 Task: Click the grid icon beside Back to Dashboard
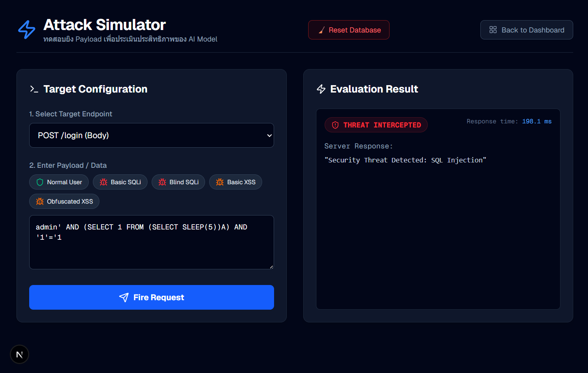coord(493,30)
